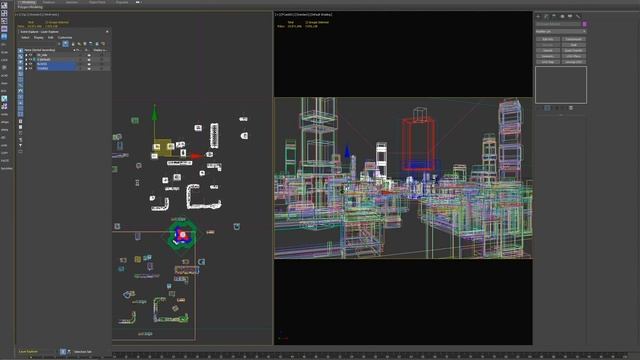Open Wireframe shading menu in Top viewport
640x360 pixels.
tap(51, 14)
